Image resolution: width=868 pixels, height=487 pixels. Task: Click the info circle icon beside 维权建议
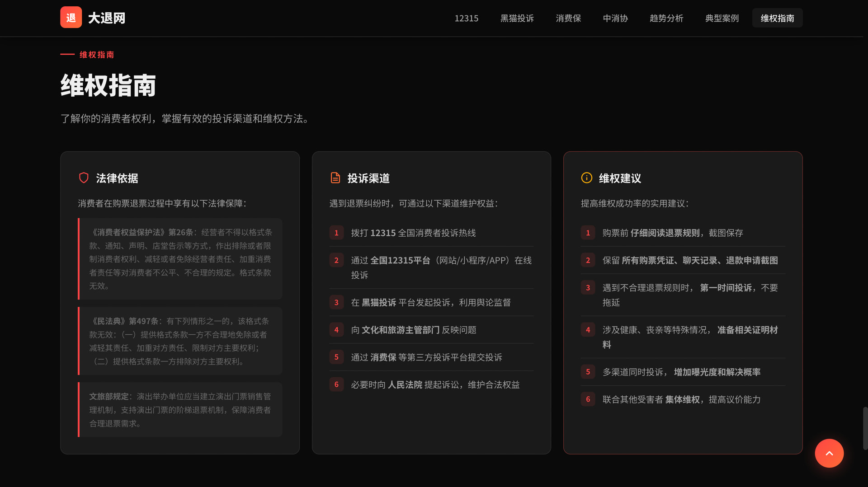pos(586,178)
